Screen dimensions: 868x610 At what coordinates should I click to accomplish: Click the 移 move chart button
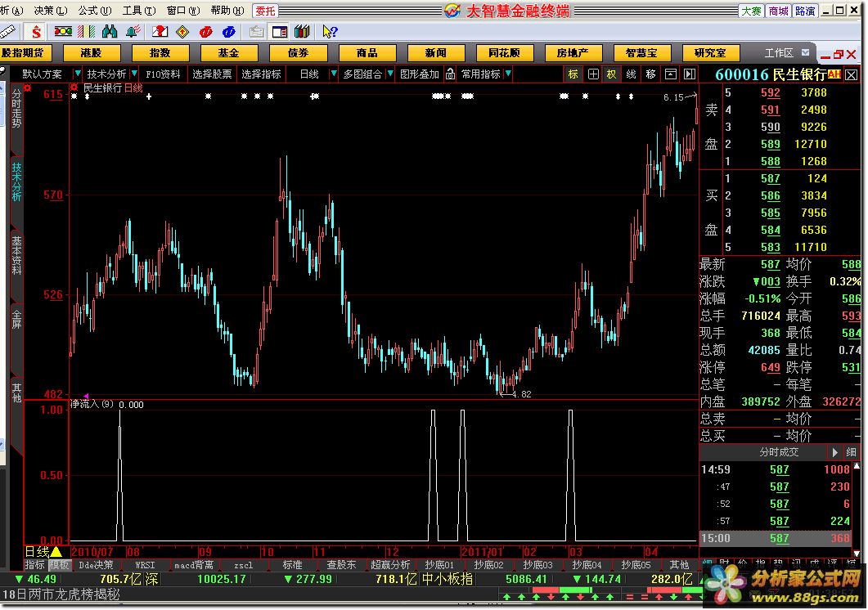[x=651, y=74]
